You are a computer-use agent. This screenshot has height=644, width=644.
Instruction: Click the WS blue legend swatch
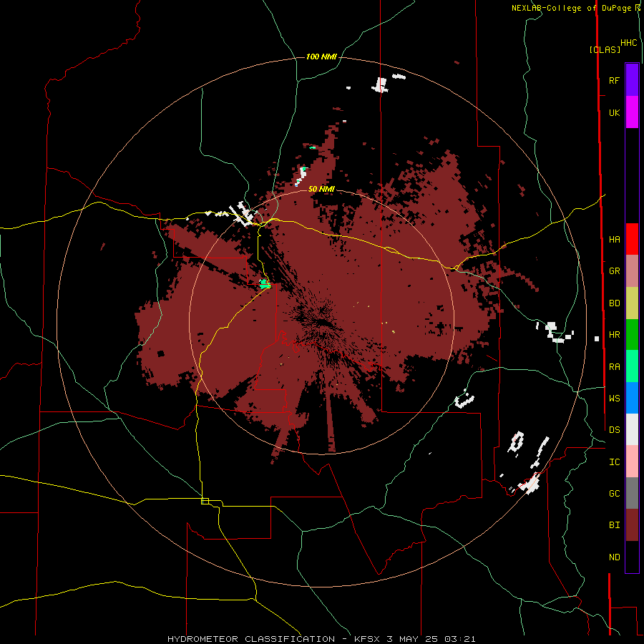[632, 398]
